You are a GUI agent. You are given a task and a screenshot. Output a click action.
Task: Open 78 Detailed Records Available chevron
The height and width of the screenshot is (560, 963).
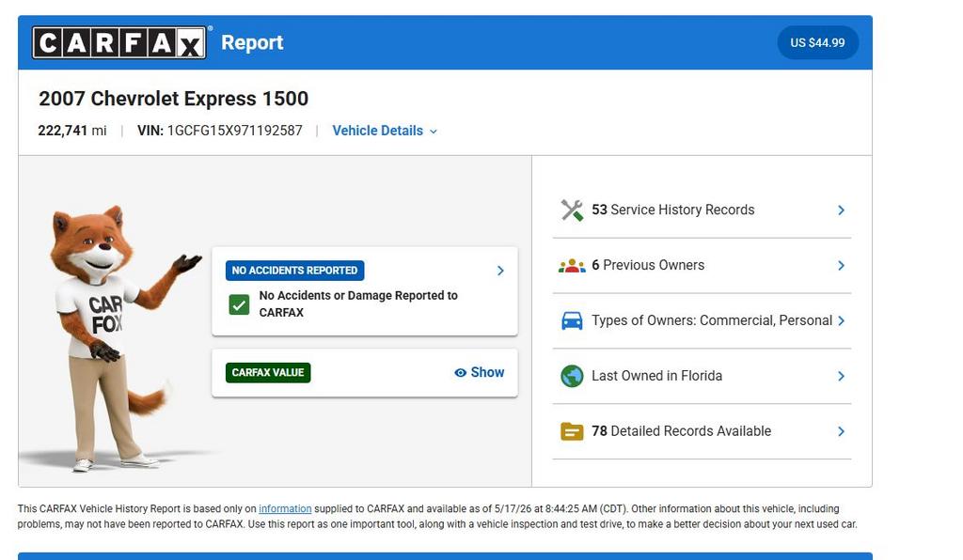tap(841, 432)
